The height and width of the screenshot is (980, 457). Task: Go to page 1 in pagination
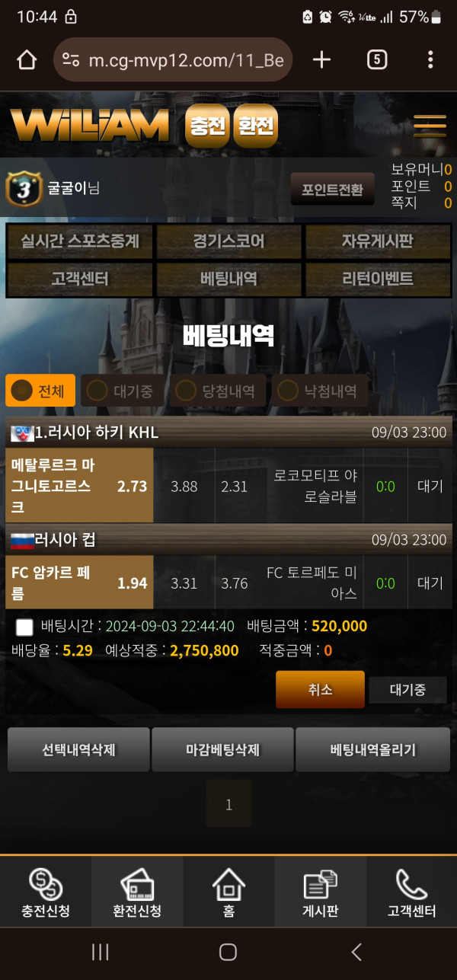[x=228, y=804]
